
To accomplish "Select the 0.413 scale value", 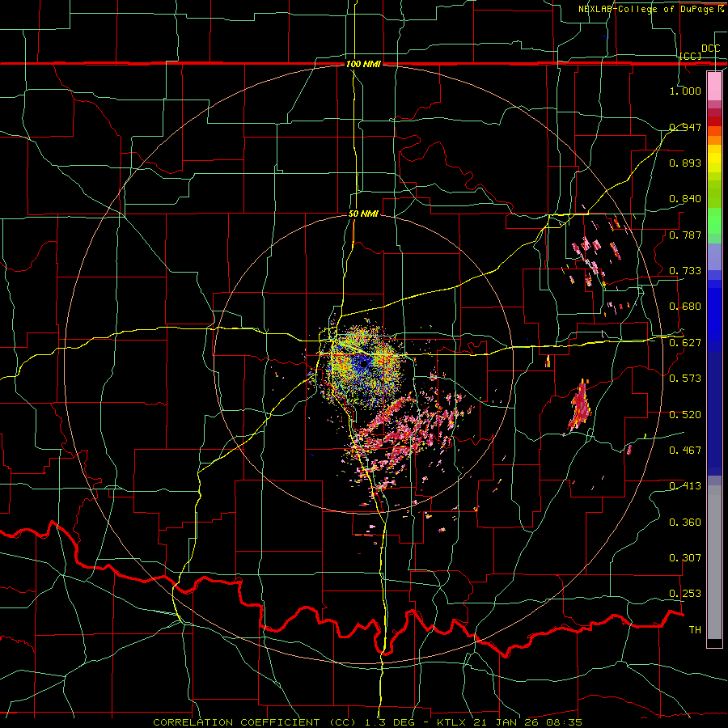I will (685, 485).
